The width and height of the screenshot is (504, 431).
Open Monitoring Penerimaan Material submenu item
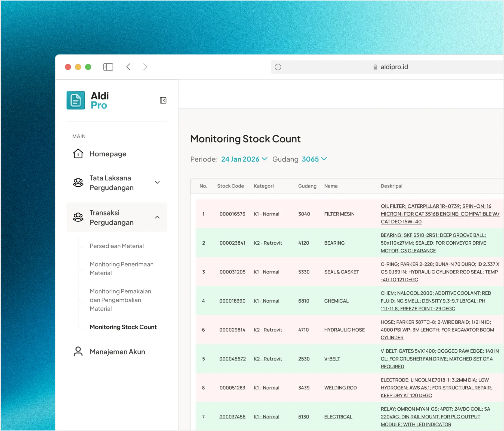122,269
